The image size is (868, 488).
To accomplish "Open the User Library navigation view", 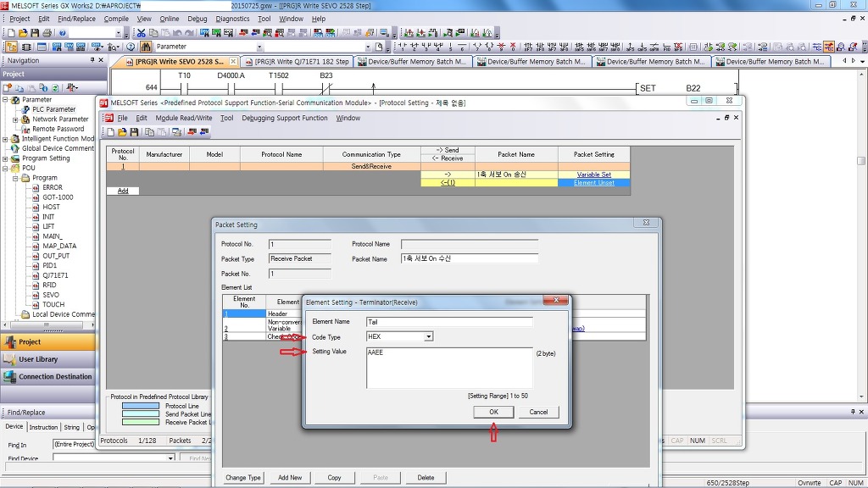I will [x=39, y=359].
